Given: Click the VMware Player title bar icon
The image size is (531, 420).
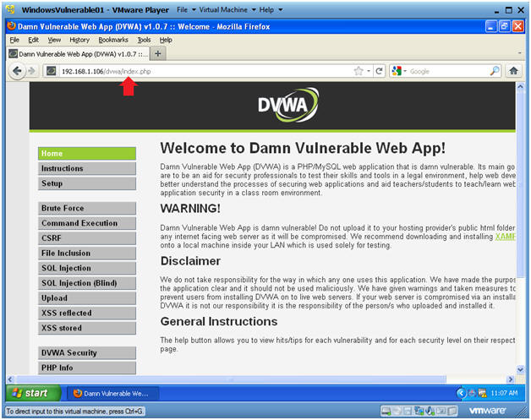Looking at the screenshot, I should point(11,9).
